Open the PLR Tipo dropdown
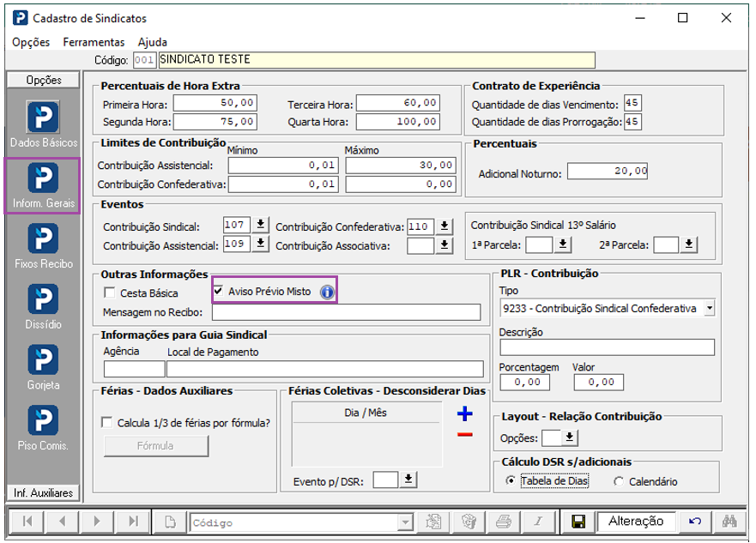 (709, 309)
